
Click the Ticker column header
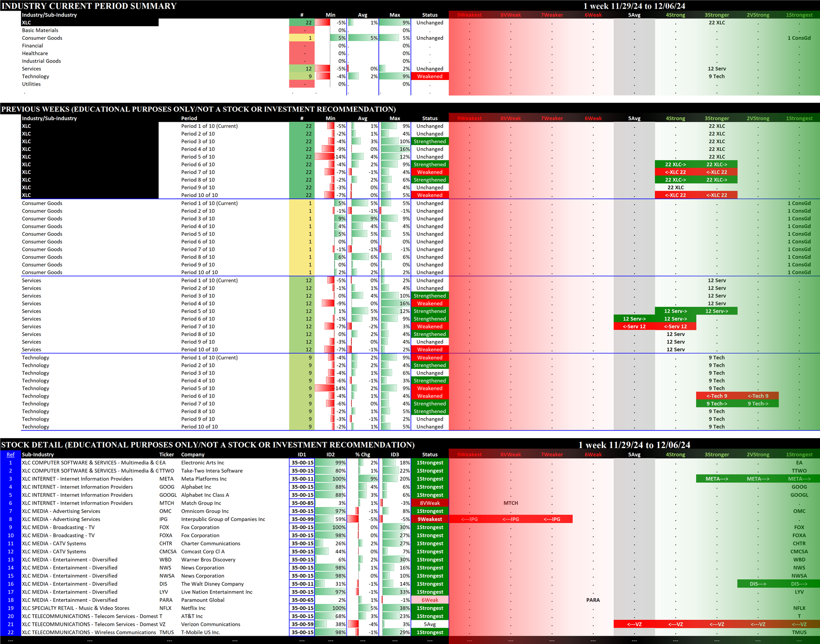point(166,455)
